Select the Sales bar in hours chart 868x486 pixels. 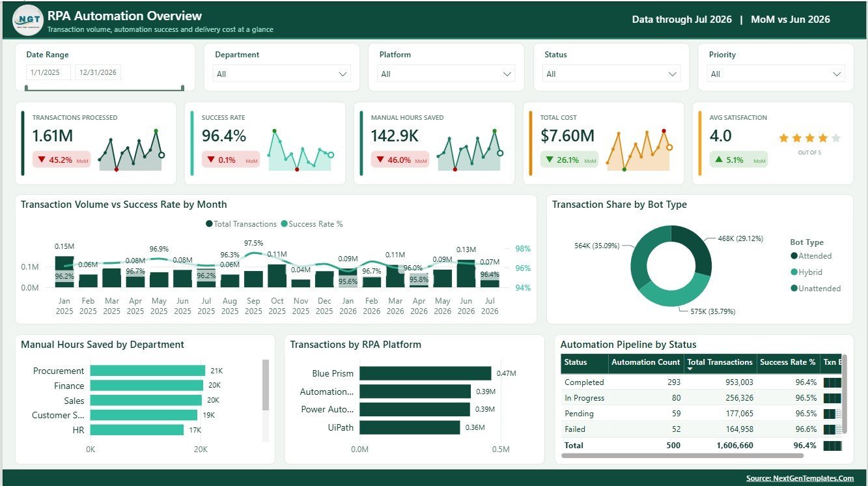[147, 401]
